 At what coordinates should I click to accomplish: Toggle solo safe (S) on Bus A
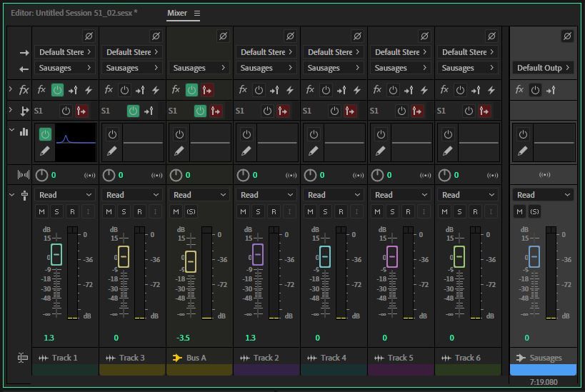pyautogui.click(x=191, y=212)
